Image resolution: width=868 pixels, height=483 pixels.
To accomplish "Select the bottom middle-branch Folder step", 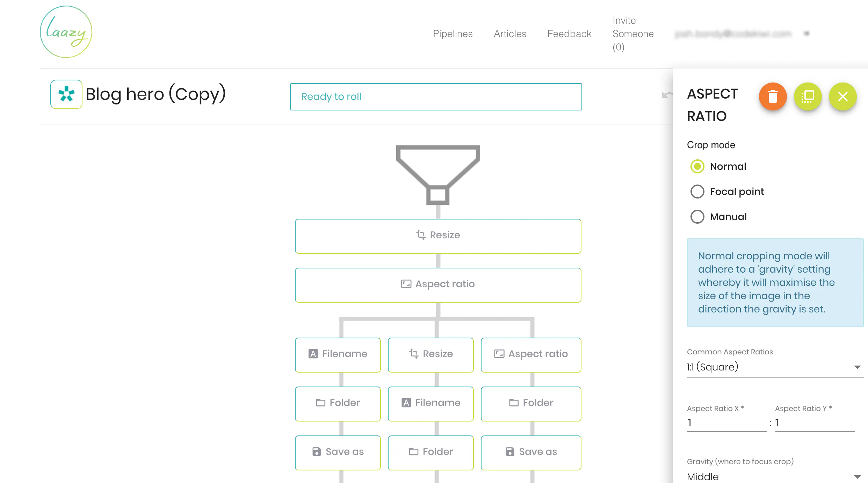I will tap(431, 453).
